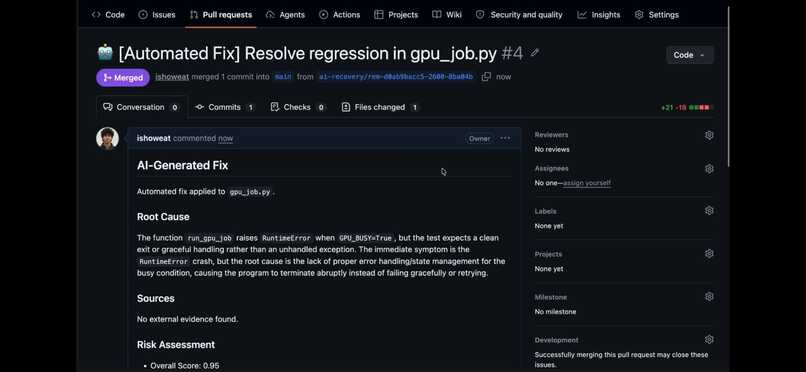The image size is (806, 372).
Task: Edit the pull request title pencil icon
Action: (535, 53)
